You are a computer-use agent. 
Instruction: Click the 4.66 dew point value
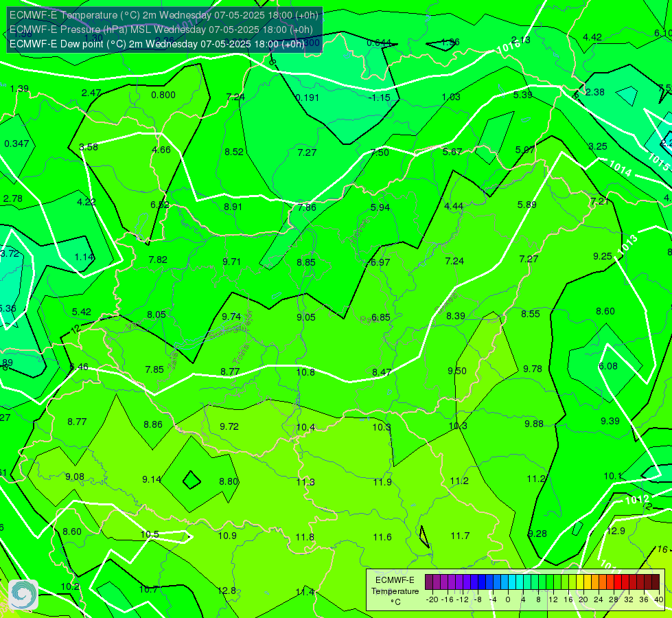coord(161,150)
